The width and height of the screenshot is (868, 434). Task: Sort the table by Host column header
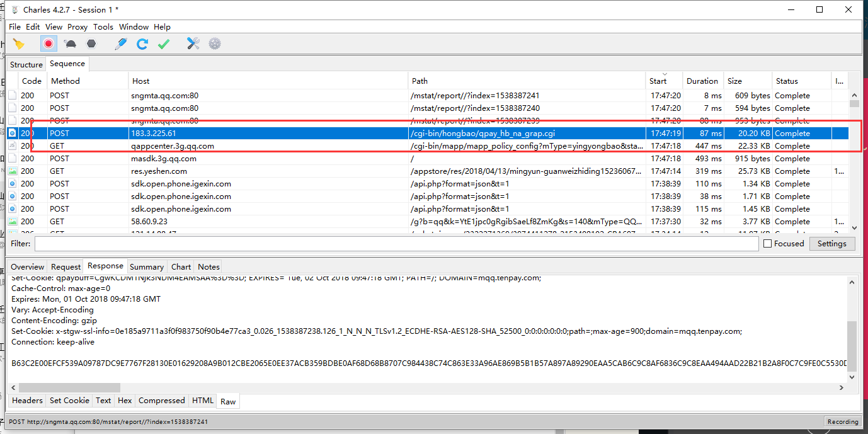(268, 81)
